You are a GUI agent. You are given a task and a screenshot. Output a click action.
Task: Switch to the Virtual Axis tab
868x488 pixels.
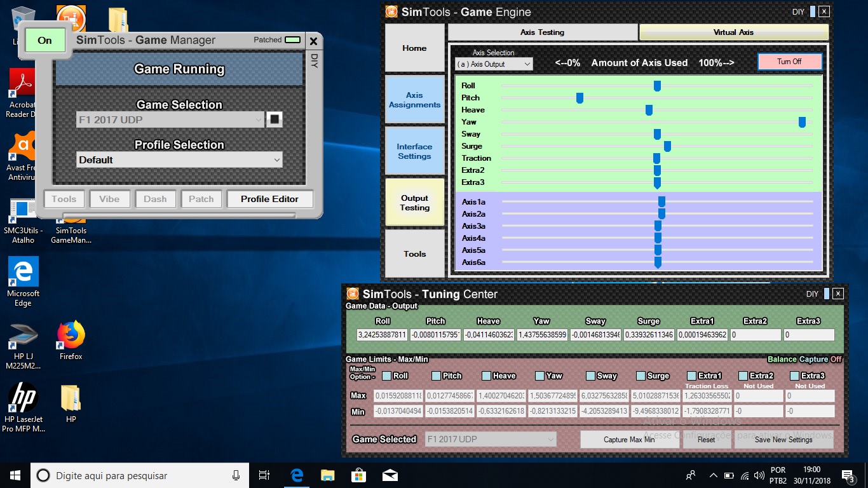click(x=734, y=32)
